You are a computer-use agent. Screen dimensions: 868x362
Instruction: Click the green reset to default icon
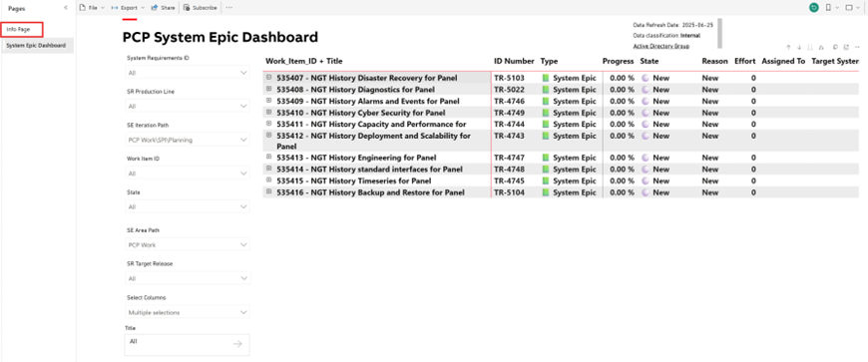814,8
